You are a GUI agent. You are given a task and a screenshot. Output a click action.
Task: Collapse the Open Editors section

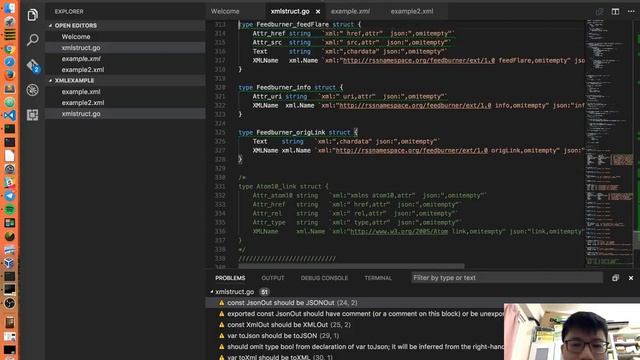51,25
